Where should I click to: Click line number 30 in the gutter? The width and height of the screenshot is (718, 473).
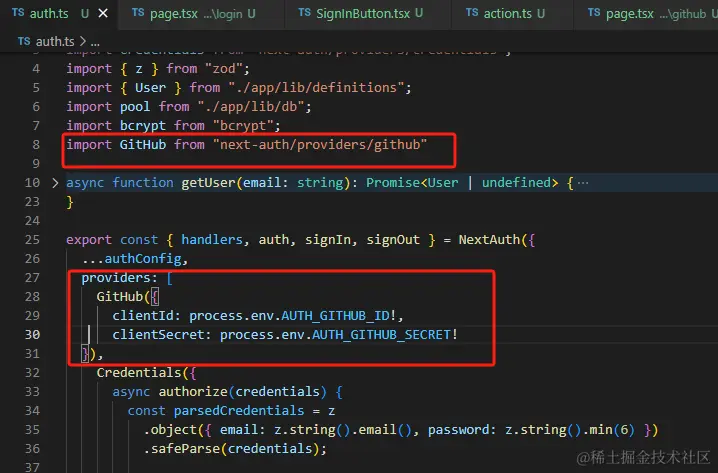(32, 335)
